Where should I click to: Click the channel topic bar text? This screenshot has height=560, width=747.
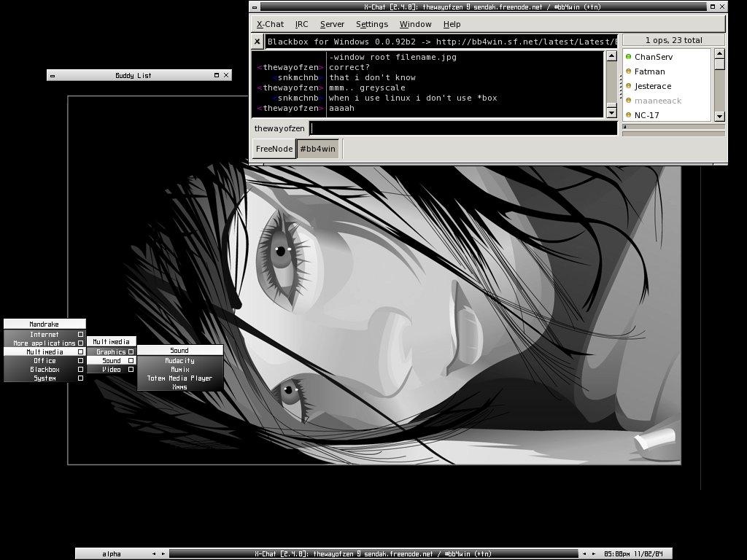tap(441, 42)
